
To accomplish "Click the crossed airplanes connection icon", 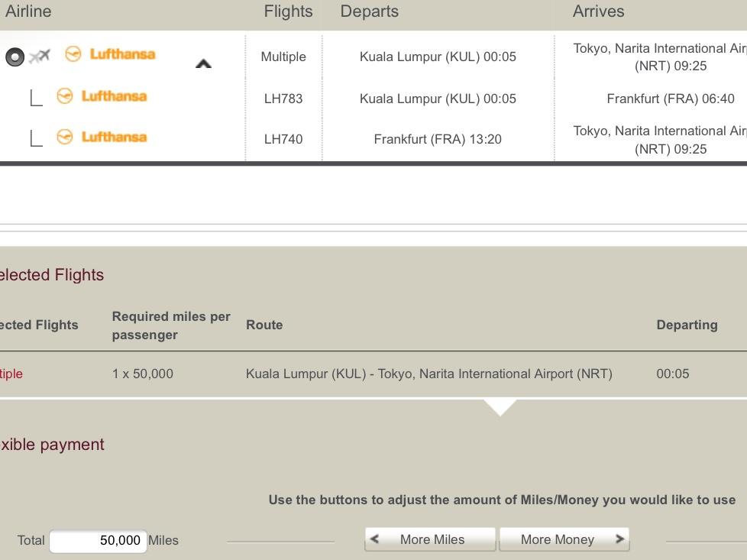I will (40, 56).
